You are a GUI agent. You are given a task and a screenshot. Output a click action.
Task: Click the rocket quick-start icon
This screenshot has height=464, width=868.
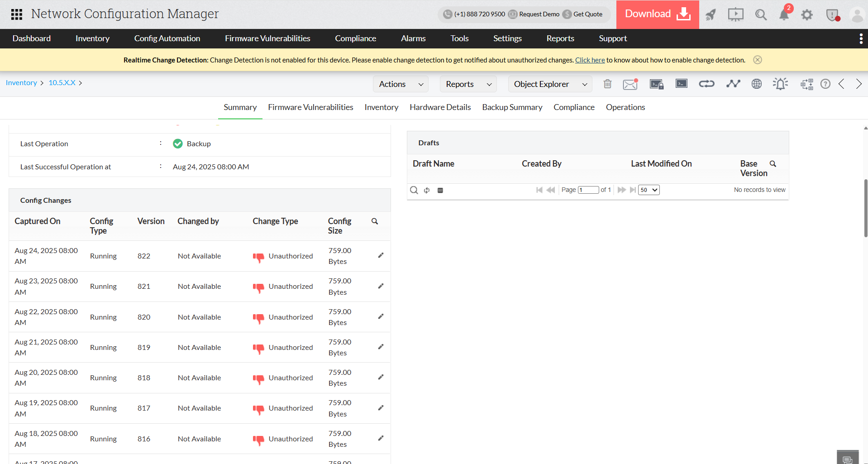tap(711, 14)
